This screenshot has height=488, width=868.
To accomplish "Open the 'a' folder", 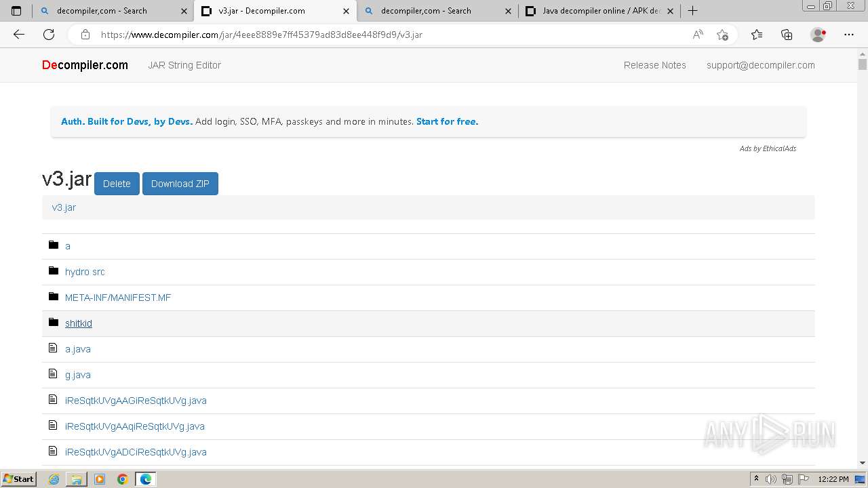I will (x=68, y=246).
